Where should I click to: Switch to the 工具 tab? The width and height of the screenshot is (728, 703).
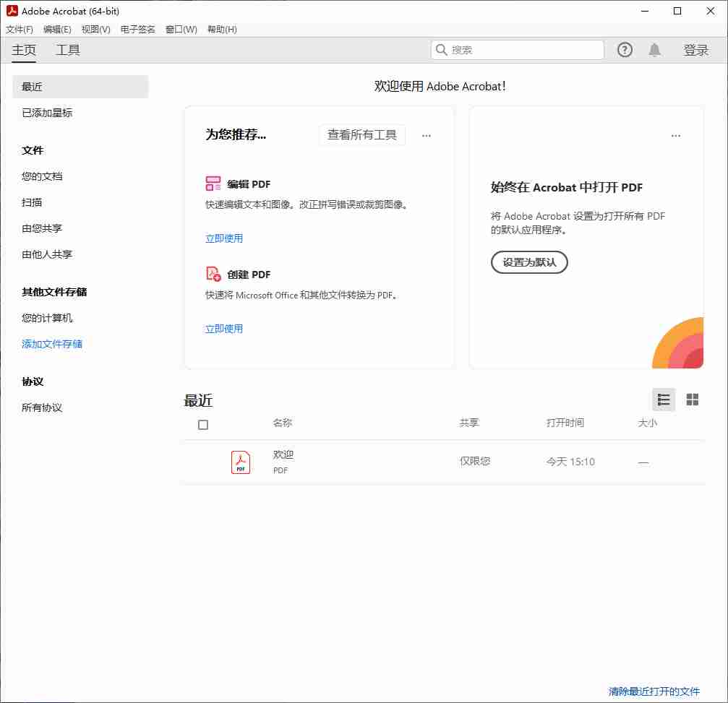click(x=68, y=50)
